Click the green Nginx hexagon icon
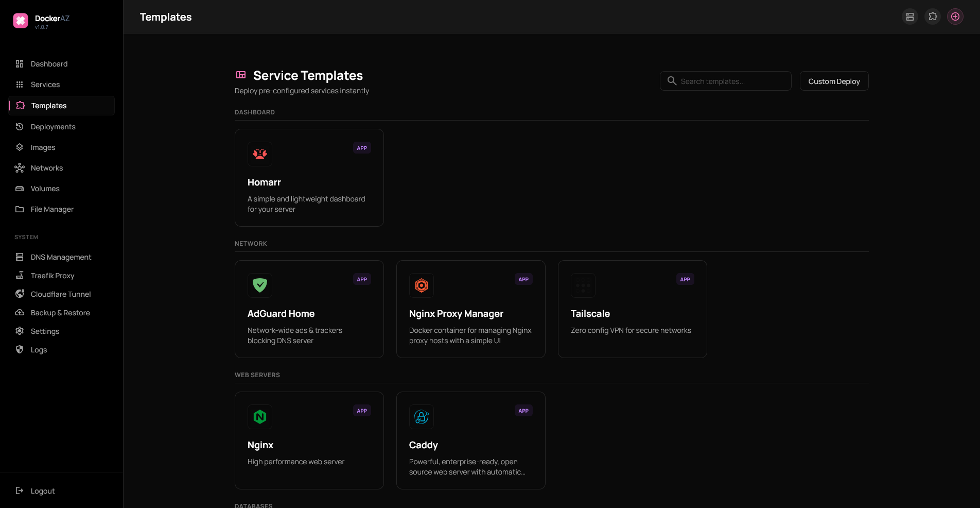The width and height of the screenshot is (980, 508). point(260,417)
